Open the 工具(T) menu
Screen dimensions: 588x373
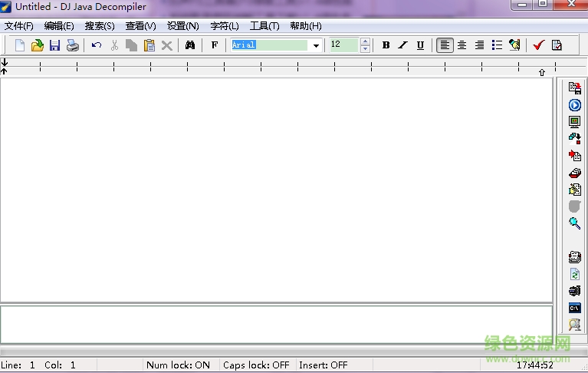tap(264, 26)
